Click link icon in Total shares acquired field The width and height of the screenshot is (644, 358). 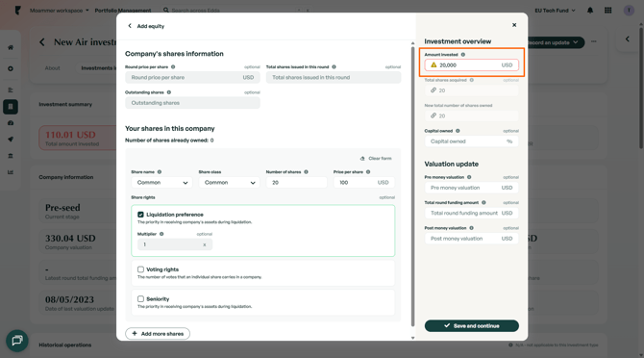coord(433,90)
